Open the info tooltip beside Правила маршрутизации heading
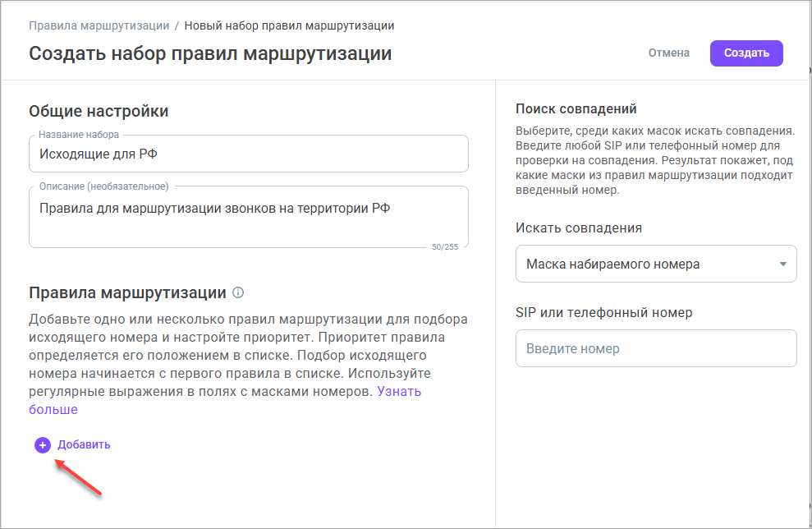The image size is (812, 529). [x=237, y=290]
